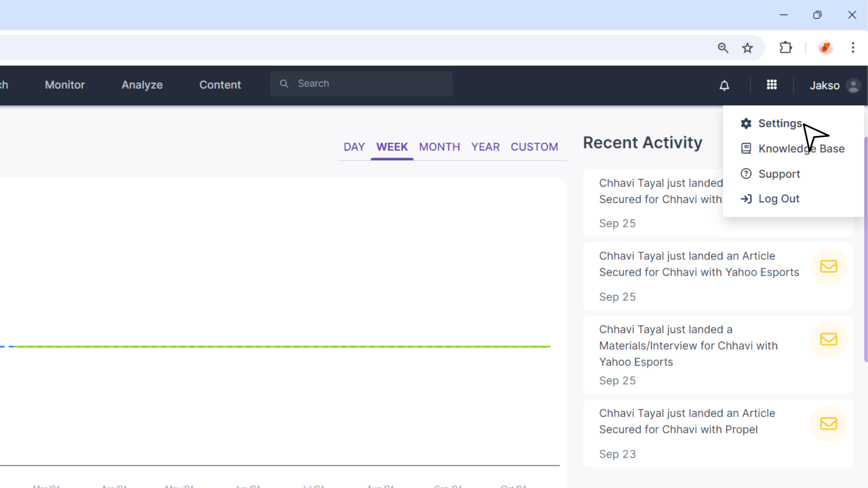Switch chart range to CUSTOM

tap(534, 147)
